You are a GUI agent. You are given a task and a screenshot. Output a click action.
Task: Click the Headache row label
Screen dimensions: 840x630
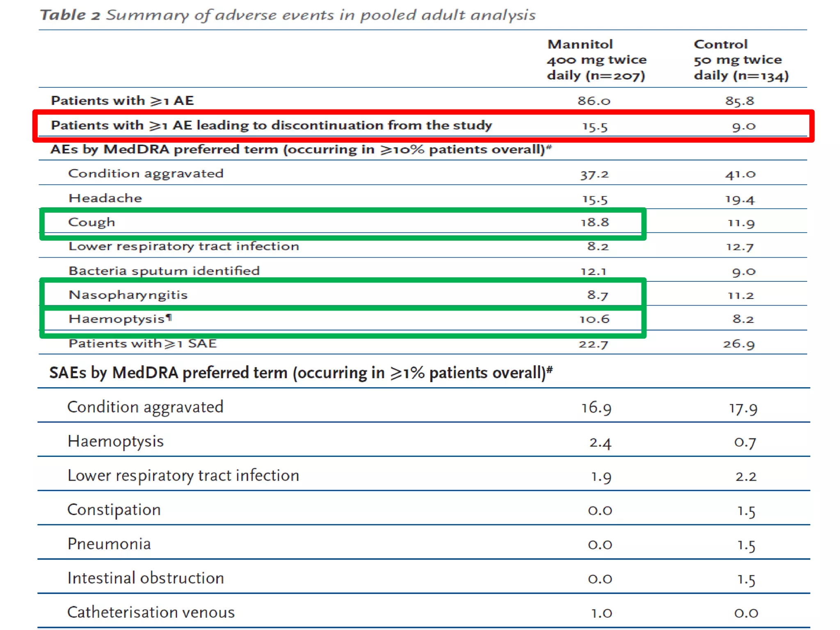click(105, 199)
